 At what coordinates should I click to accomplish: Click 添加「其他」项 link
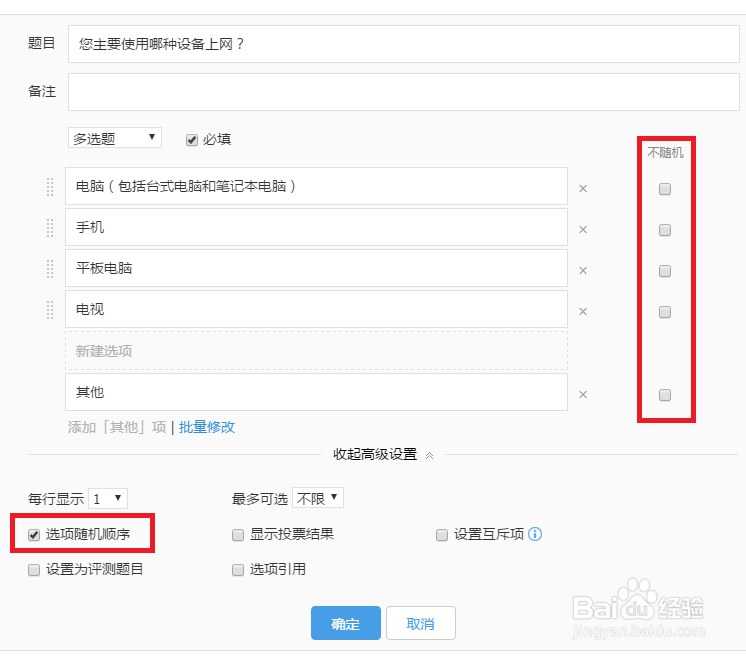click(117, 427)
